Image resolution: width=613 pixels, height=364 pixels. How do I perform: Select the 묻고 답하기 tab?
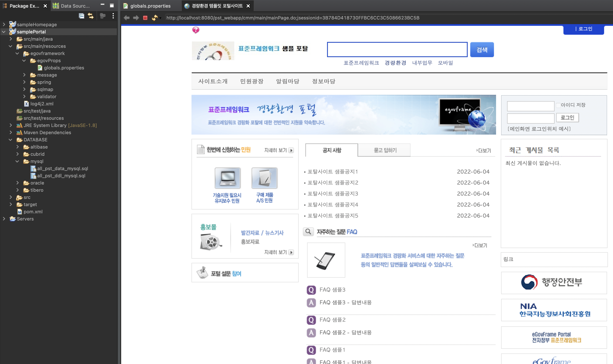(x=385, y=150)
